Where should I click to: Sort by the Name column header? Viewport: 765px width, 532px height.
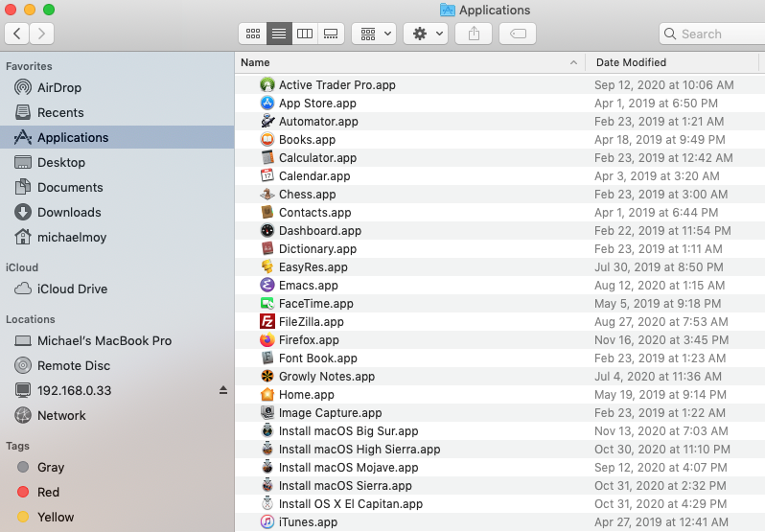[x=410, y=62]
